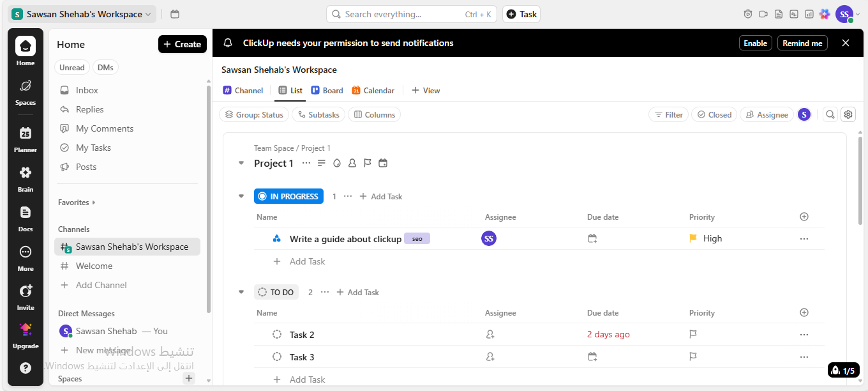The height and width of the screenshot is (391, 868).
Task: Open the High priority dropdown
Action: tap(706, 238)
